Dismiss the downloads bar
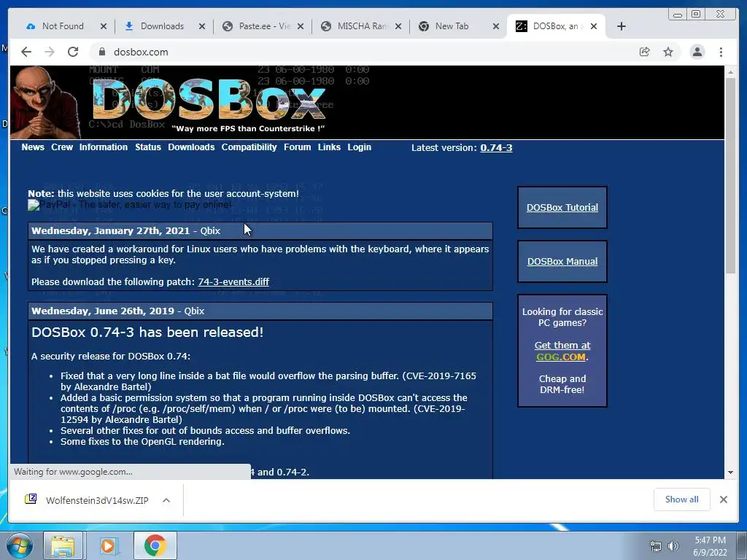 pyautogui.click(x=723, y=499)
